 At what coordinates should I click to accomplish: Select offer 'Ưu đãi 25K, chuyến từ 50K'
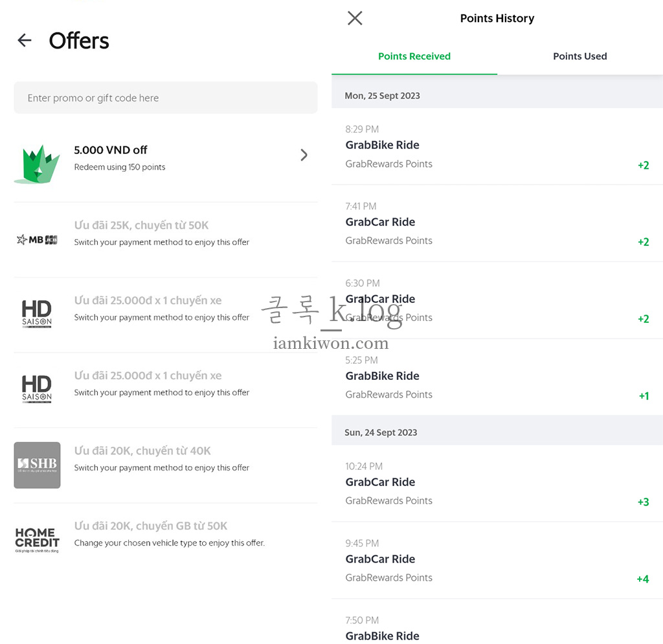pos(141,225)
